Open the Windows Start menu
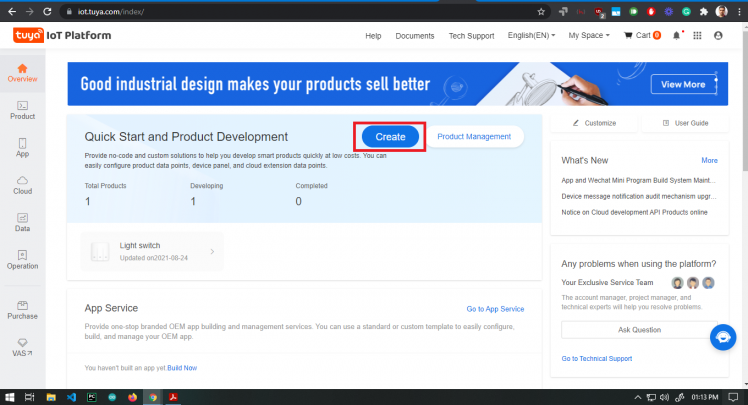The image size is (748, 405). (10, 397)
